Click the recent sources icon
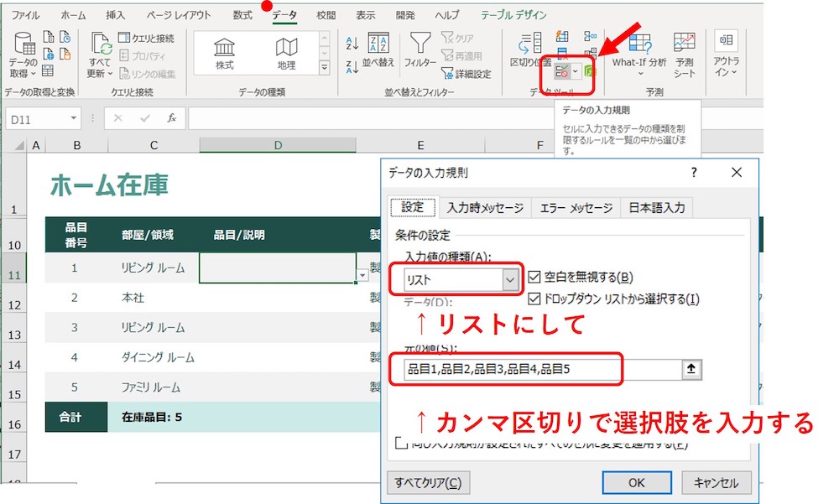839x504 pixels. click(x=65, y=37)
